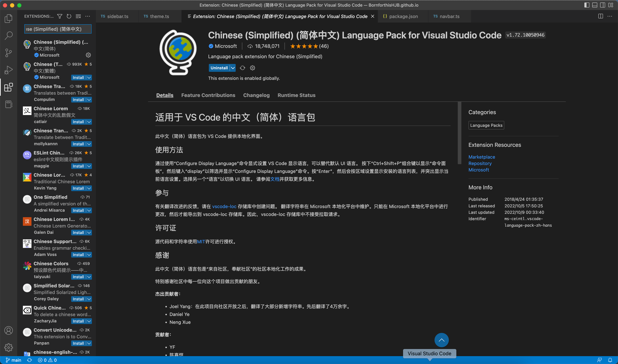Switch to the navbar.ts tab
This screenshot has width=618, height=364.
tap(449, 16)
